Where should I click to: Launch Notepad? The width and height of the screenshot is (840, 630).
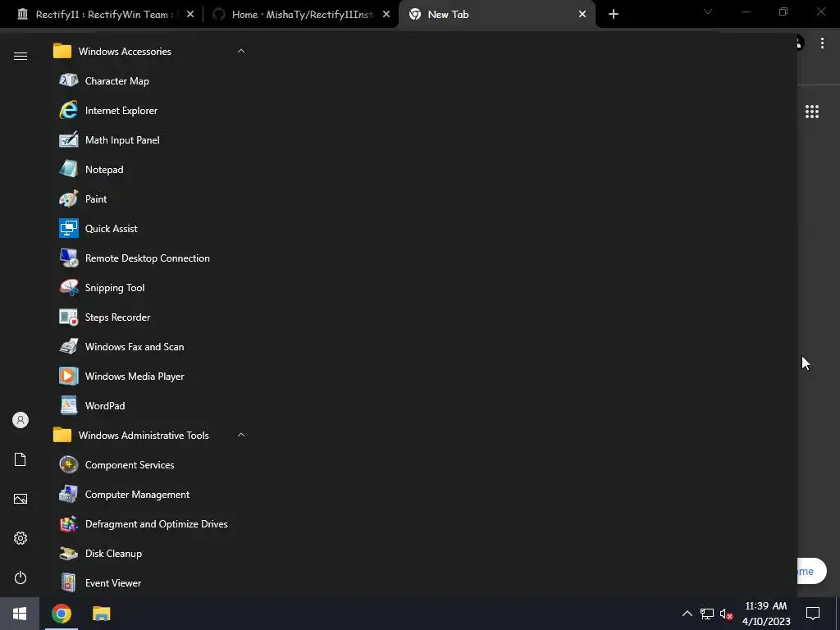click(x=150, y=169)
